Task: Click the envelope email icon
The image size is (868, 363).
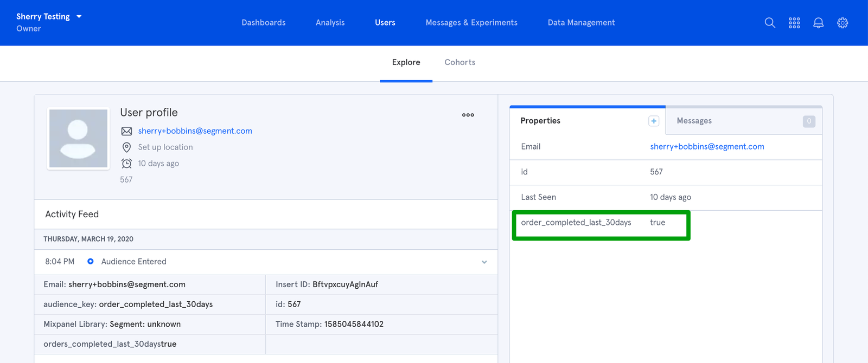Action: (126, 131)
